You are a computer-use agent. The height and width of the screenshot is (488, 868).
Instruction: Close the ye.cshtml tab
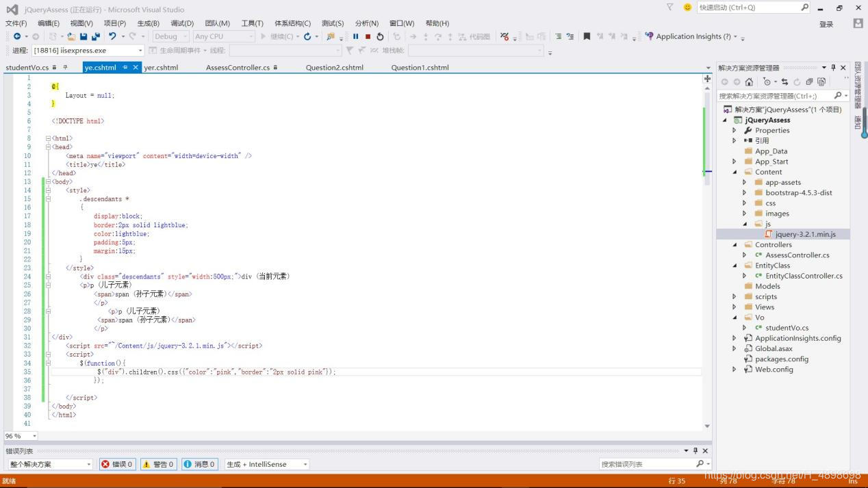click(x=136, y=68)
